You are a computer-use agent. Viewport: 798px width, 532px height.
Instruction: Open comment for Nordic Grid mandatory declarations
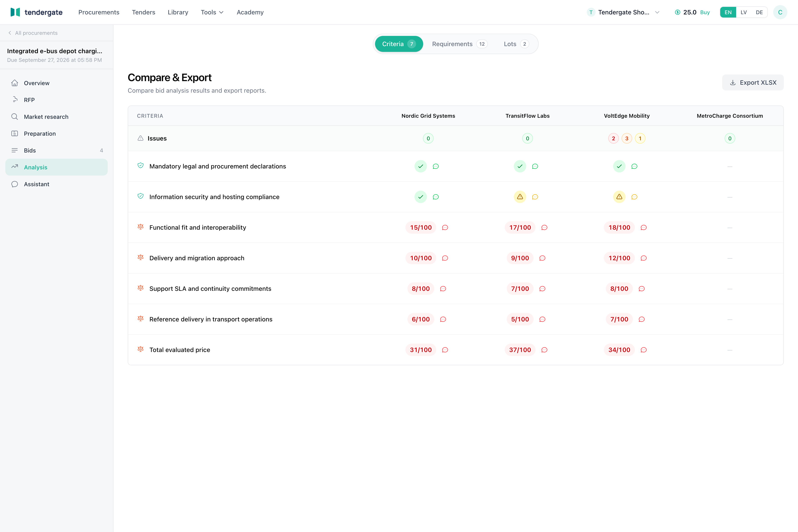436,166
